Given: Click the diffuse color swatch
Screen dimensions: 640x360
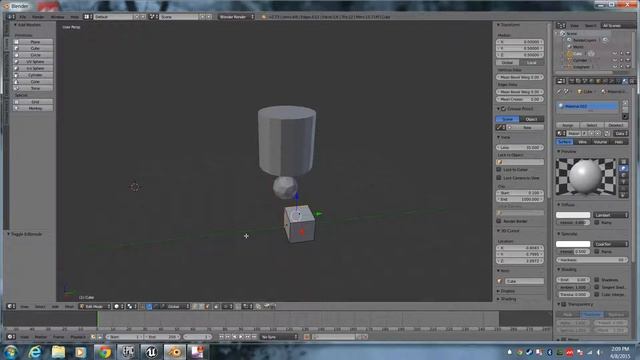Looking at the screenshot, I should point(573,215).
